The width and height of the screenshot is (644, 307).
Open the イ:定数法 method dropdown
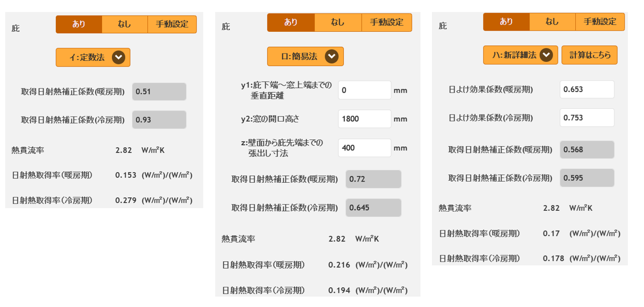coord(93,57)
